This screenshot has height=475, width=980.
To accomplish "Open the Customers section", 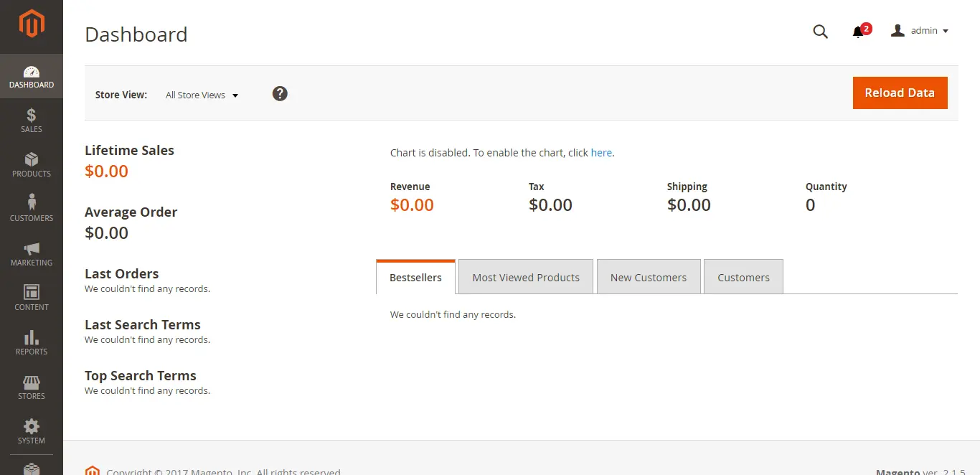I will point(31,209).
